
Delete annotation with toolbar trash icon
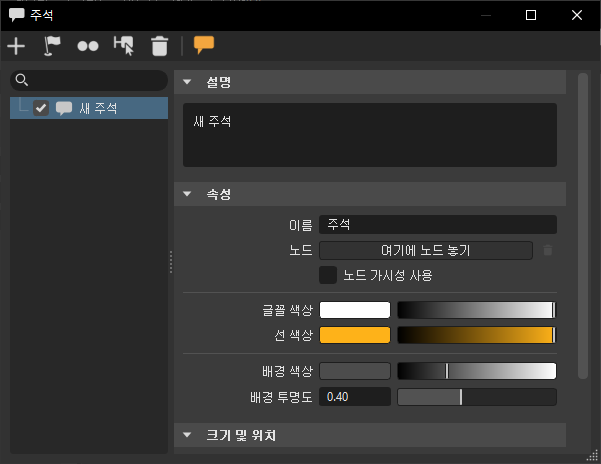tap(160, 46)
